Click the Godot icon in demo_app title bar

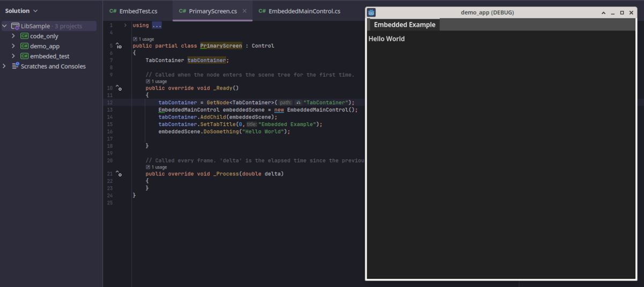tap(372, 12)
